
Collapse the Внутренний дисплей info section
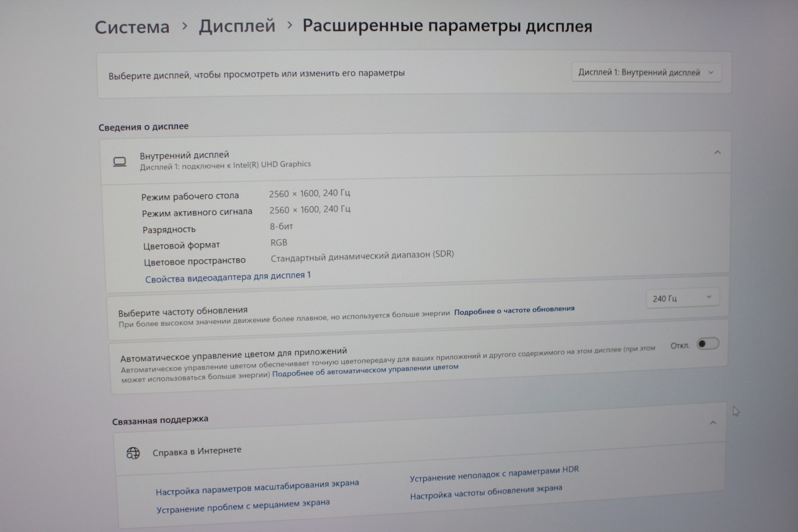717,153
